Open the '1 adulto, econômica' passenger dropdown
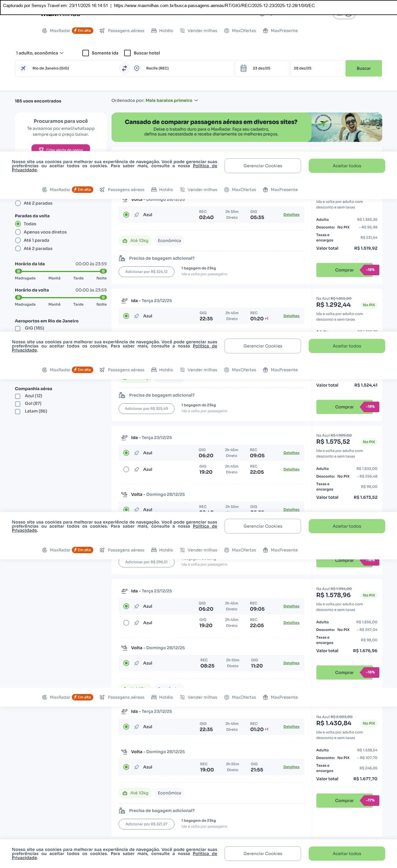 tap(39, 53)
